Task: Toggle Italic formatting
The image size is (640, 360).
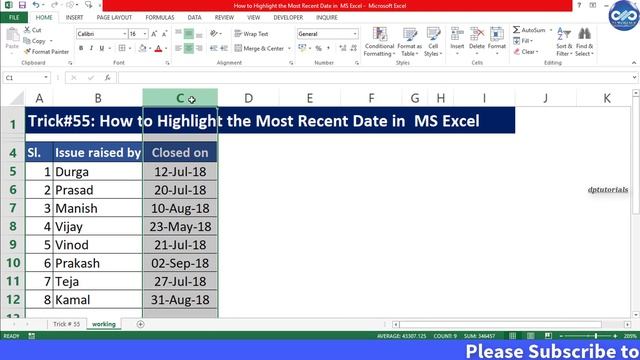Action: point(91,48)
